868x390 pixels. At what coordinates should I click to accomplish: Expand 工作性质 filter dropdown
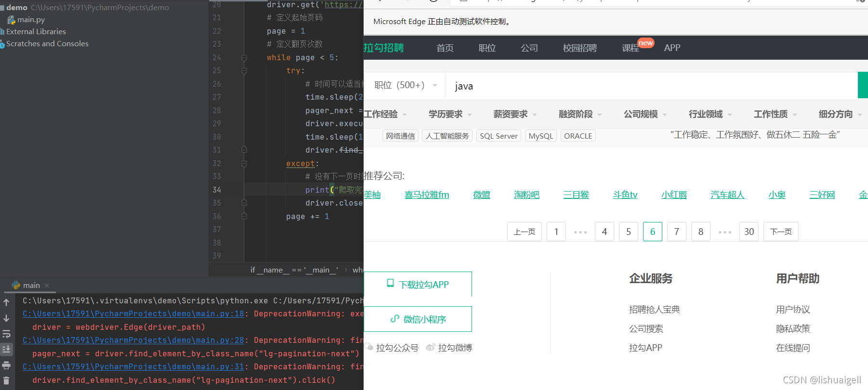776,114
